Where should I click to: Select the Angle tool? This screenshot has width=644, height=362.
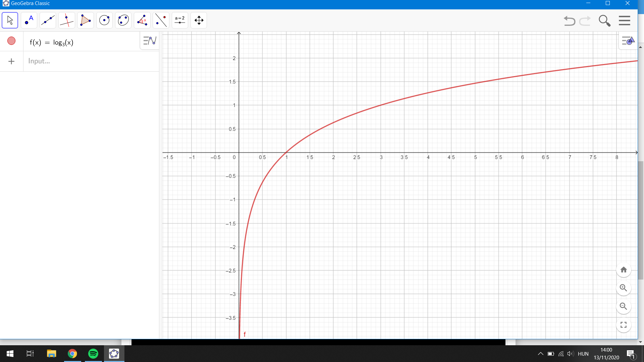tap(142, 20)
